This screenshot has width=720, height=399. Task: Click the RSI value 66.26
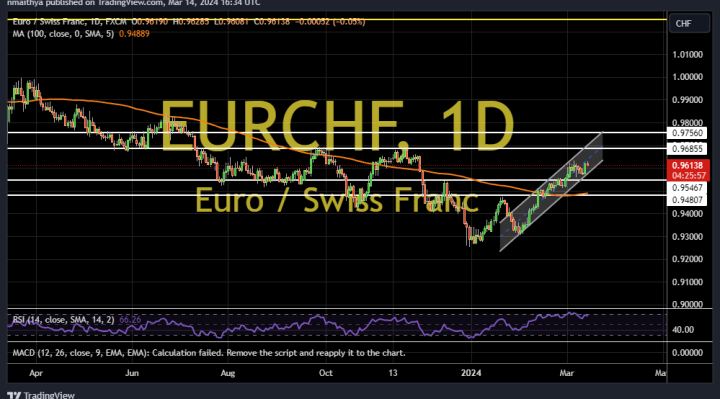[x=130, y=320]
